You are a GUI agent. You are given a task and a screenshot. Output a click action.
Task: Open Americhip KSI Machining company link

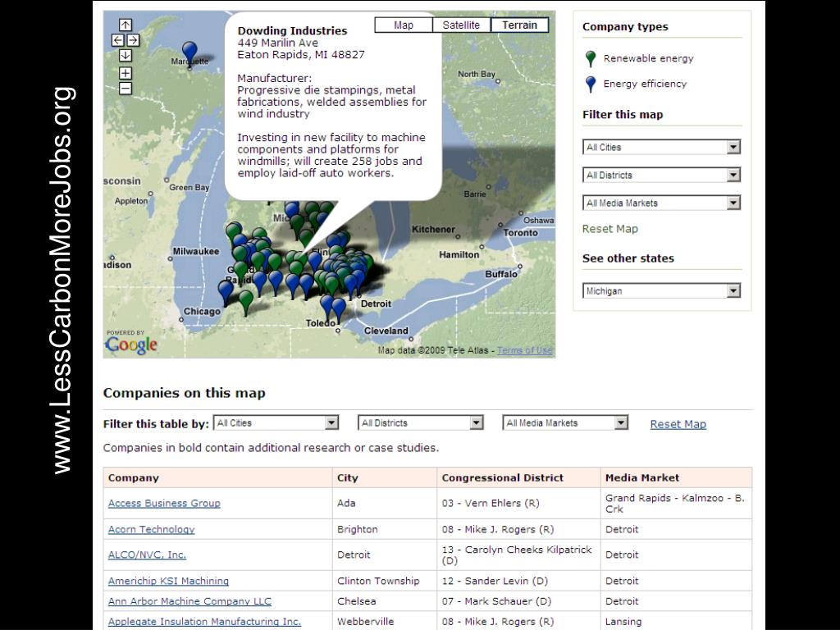pyautogui.click(x=168, y=581)
